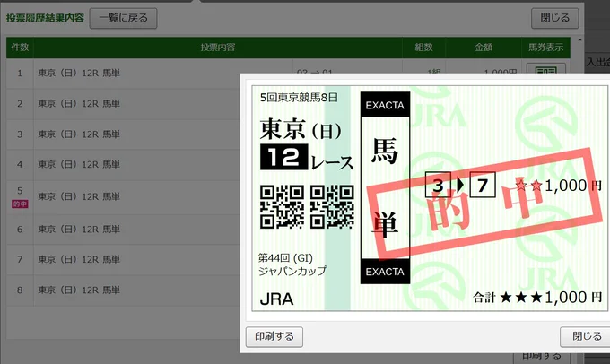
Task: Close the ticket popup with bottom 閉じる
Action: coord(587,336)
